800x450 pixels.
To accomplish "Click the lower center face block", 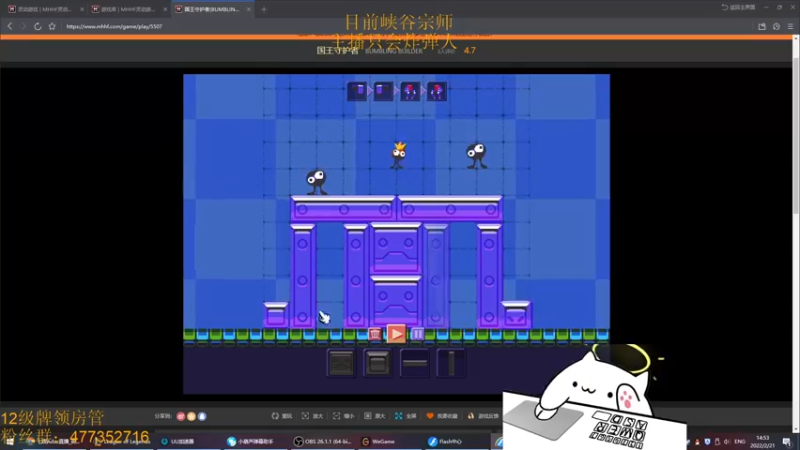I will tap(396, 301).
